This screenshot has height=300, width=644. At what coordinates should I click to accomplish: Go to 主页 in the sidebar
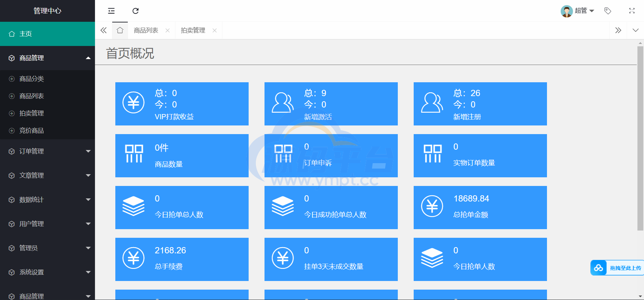coord(47,34)
